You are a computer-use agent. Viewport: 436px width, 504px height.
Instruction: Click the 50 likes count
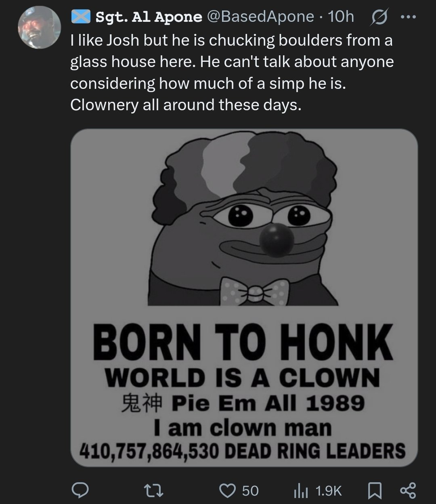(x=250, y=490)
